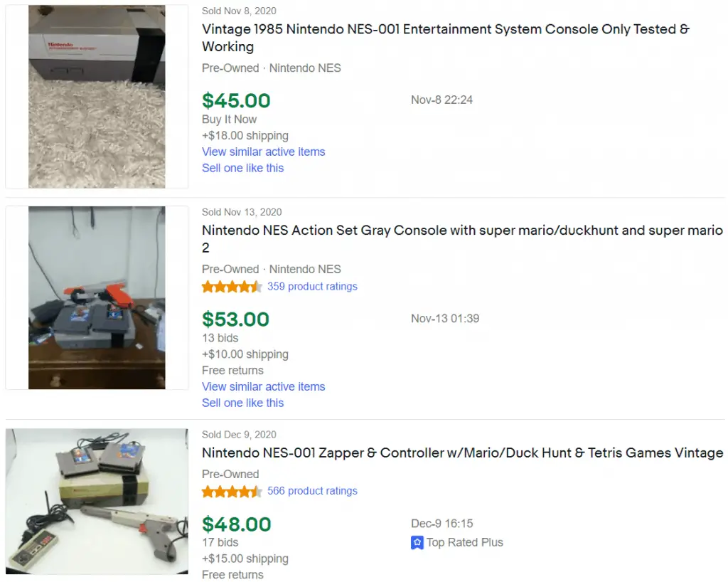View similar active items for the $45.00 listing
The width and height of the screenshot is (728, 582).
tap(263, 152)
